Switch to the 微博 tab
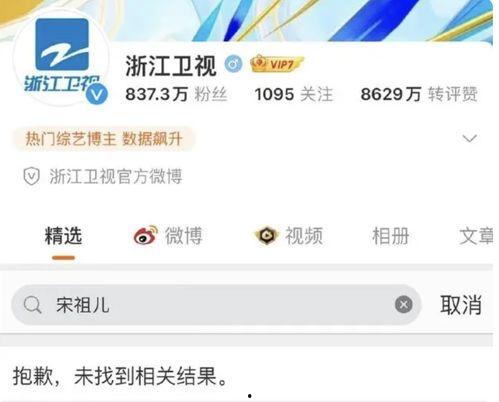The height and width of the screenshot is (402, 499). click(184, 236)
